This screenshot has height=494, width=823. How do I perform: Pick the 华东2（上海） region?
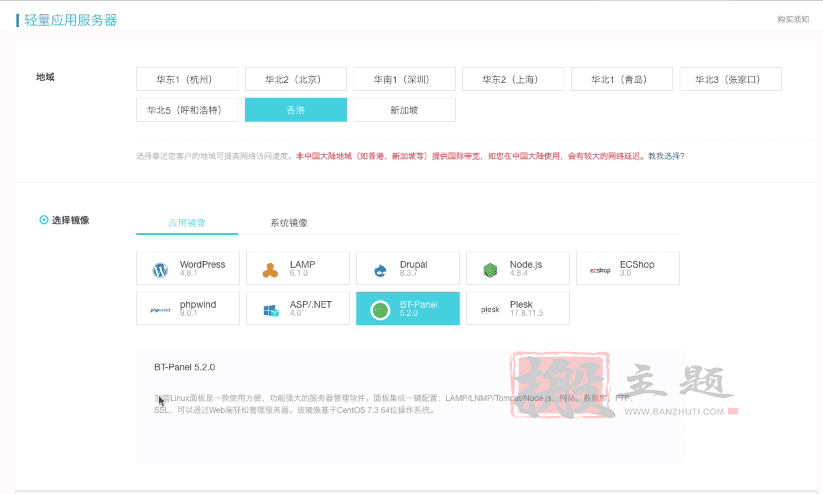(x=513, y=79)
